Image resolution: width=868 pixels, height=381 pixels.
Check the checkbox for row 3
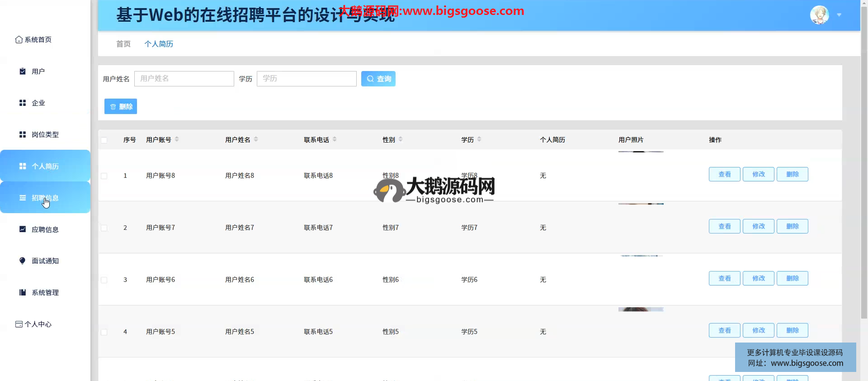tap(104, 280)
